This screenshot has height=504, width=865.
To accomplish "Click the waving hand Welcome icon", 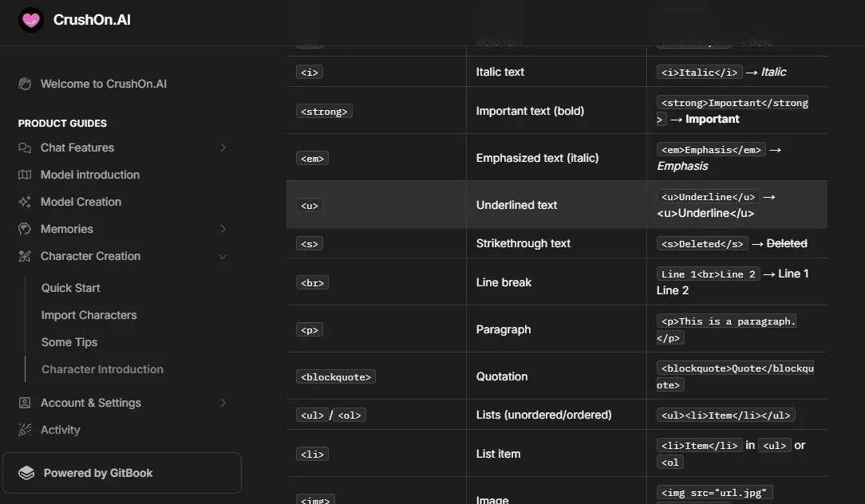I will pos(25,84).
